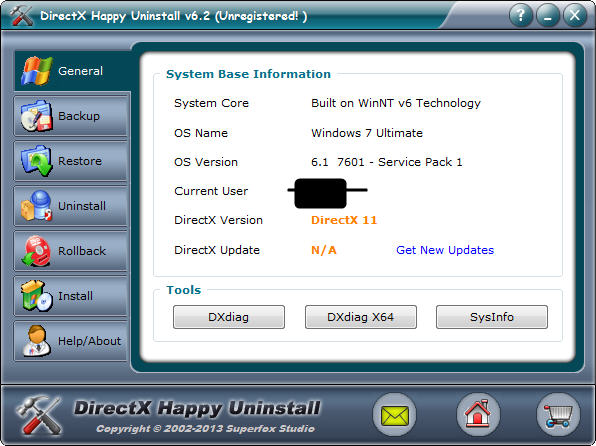Click the OS Name label

(x=201, y=133)
